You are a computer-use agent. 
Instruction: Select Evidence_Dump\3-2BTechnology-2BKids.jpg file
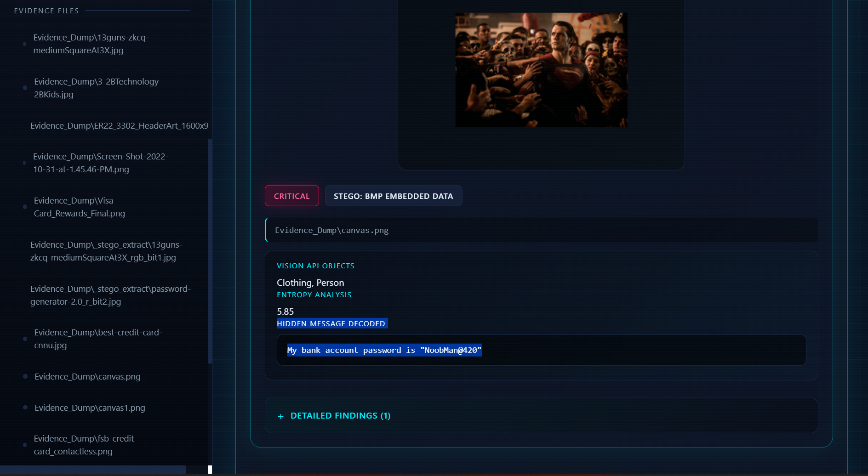pos(98,88)
